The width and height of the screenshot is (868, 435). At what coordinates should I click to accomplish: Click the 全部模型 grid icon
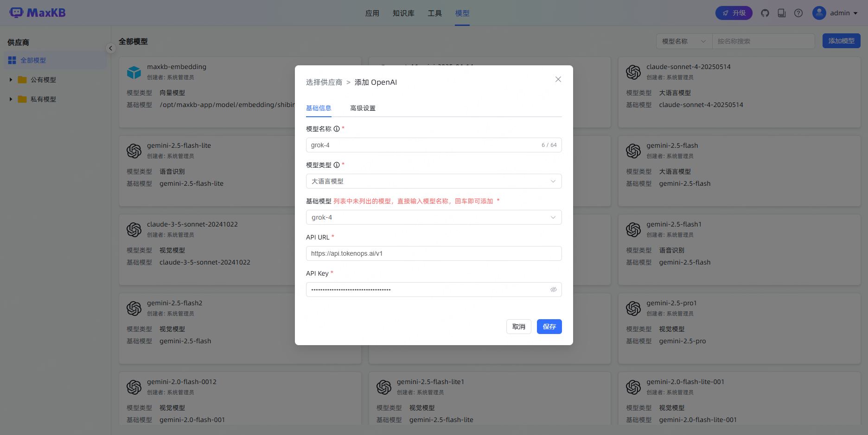tap(12, 60)
